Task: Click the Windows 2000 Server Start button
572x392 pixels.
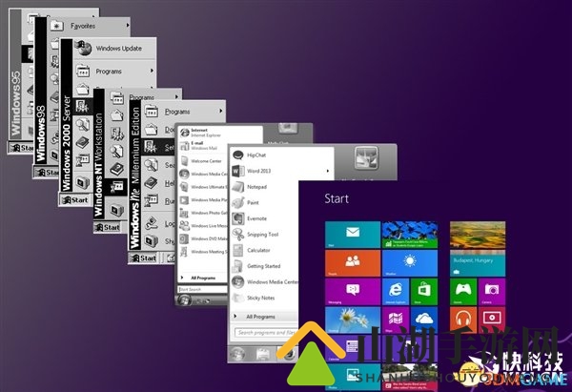Action: 76,200
